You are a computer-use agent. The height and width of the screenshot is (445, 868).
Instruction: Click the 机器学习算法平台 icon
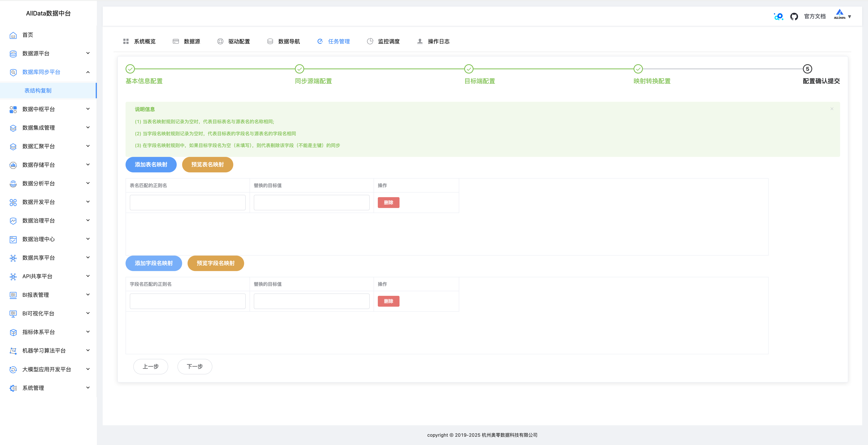pos(13,351)
